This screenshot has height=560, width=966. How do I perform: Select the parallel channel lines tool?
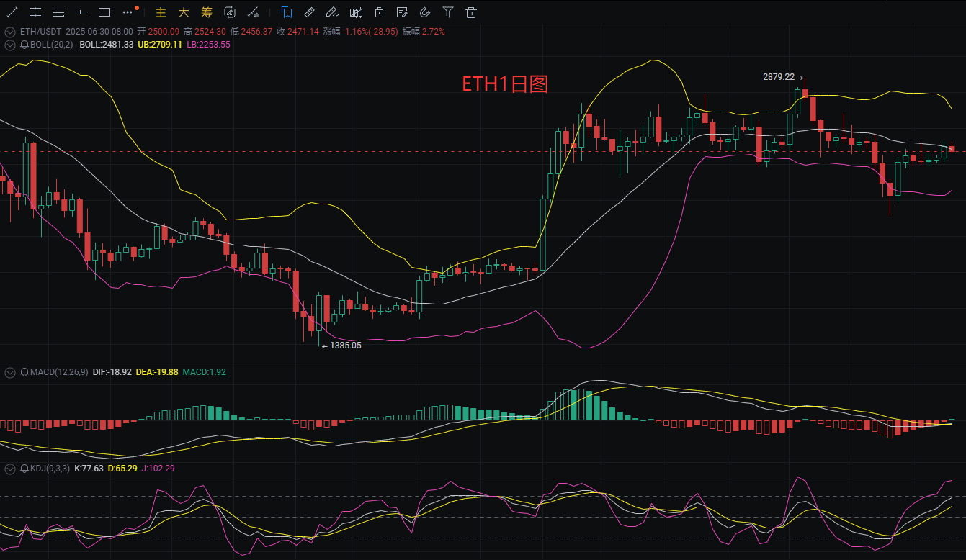(x=35, y=12)
